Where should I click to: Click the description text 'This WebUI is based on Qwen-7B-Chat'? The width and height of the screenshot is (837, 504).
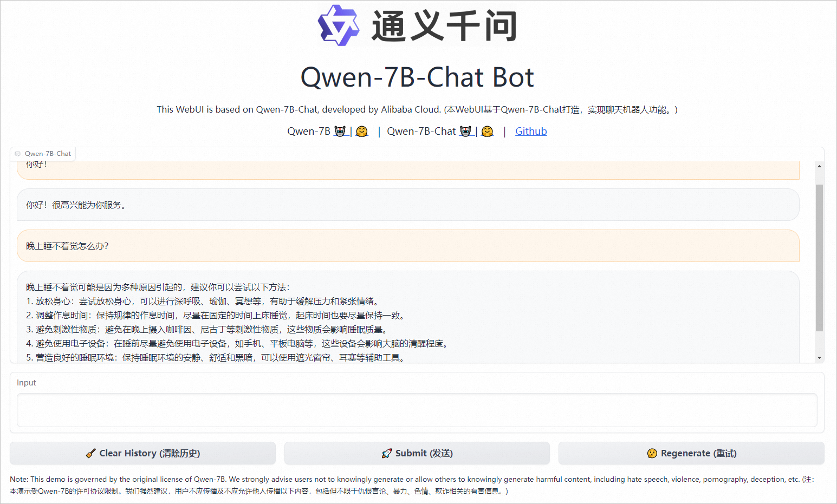click(x=237, y=109)
